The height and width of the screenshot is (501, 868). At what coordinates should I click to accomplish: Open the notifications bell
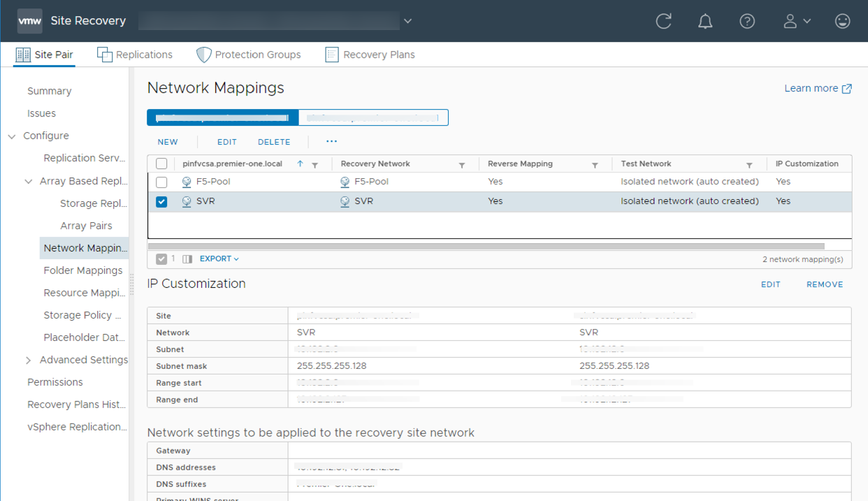tap(705, 21)
